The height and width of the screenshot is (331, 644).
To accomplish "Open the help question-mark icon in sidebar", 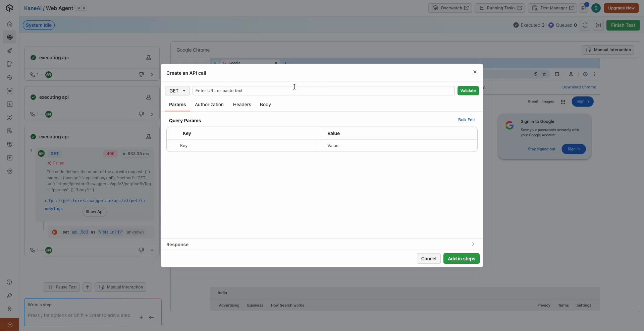I will pos(10,282).
